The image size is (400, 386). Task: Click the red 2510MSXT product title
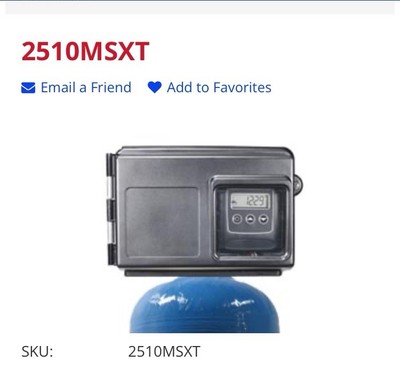(x=85, y=51)
